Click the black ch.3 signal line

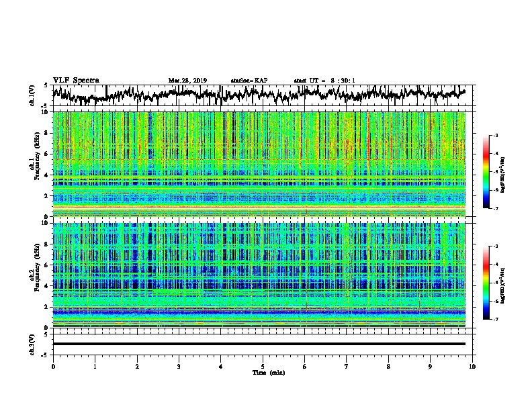pyautogui.click(x=259, y=344)
